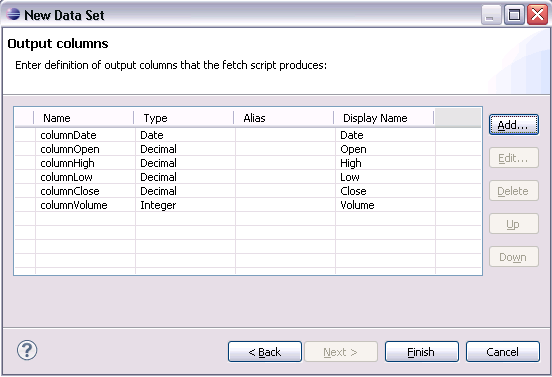Click the empty Alias cell of columnDate
Image resolution: width=552 pixels, height=377 pixels.
coord(285,135)
